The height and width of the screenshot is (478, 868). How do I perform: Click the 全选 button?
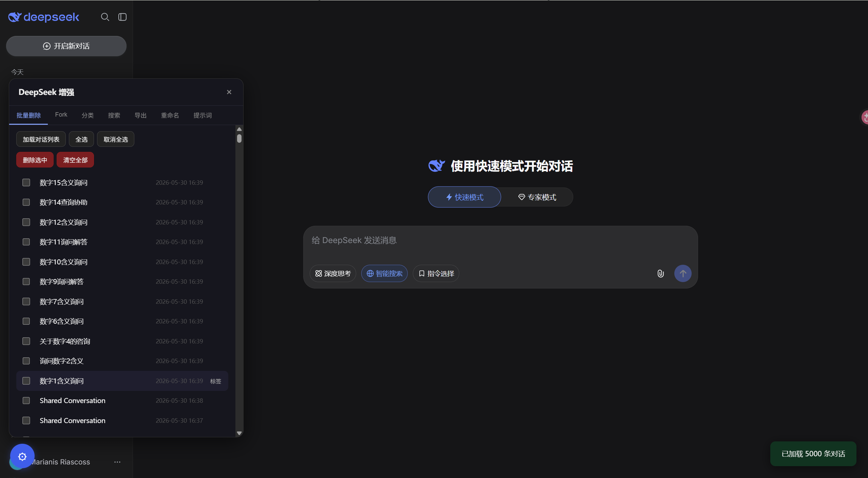(x=81, y=139)
